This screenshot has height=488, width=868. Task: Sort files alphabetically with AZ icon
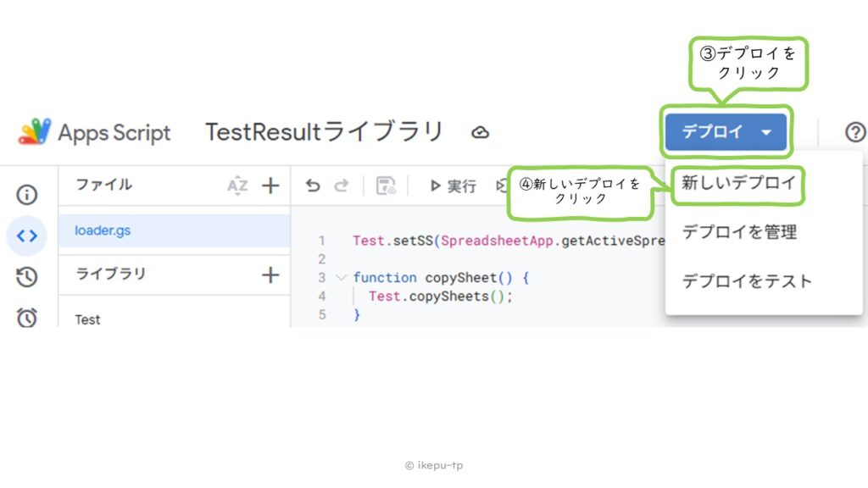237,186
